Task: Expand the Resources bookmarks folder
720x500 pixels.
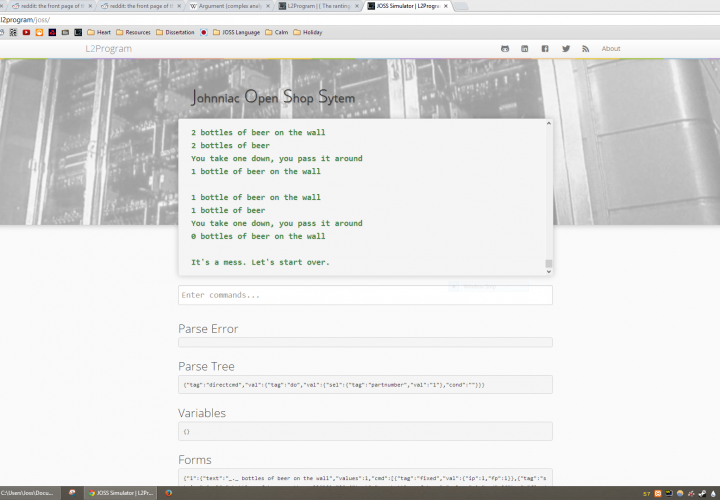Action: click(132, 32)
